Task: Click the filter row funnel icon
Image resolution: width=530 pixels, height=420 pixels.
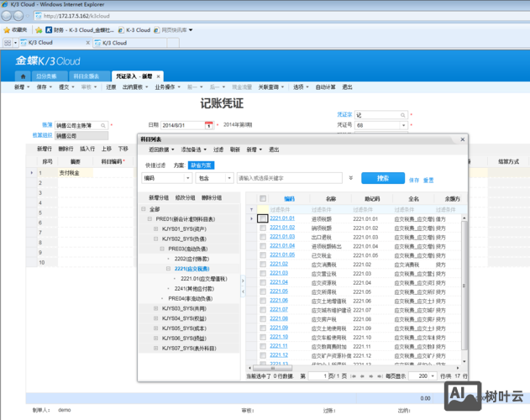Action: (251, 210)
